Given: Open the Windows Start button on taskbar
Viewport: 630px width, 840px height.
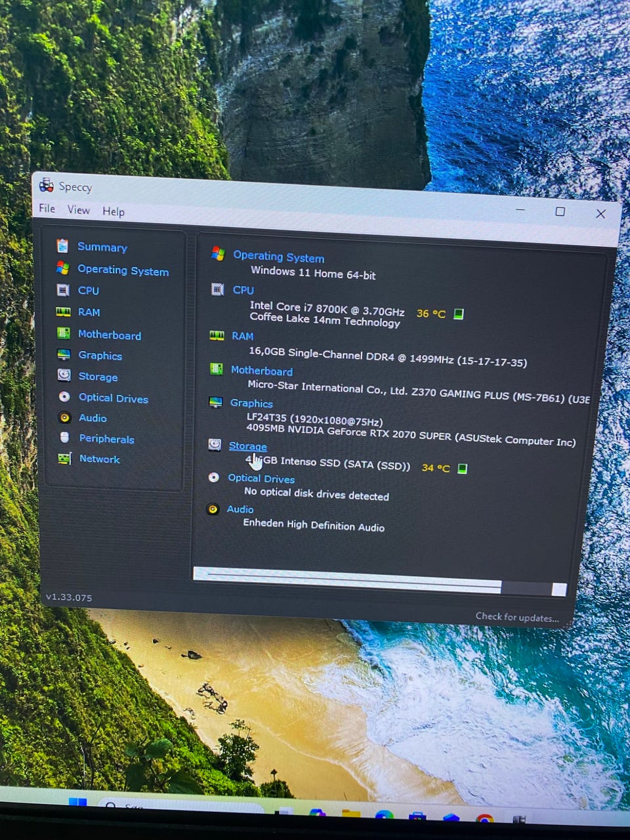Looking at the screenshot, I should tap(78, 802).
